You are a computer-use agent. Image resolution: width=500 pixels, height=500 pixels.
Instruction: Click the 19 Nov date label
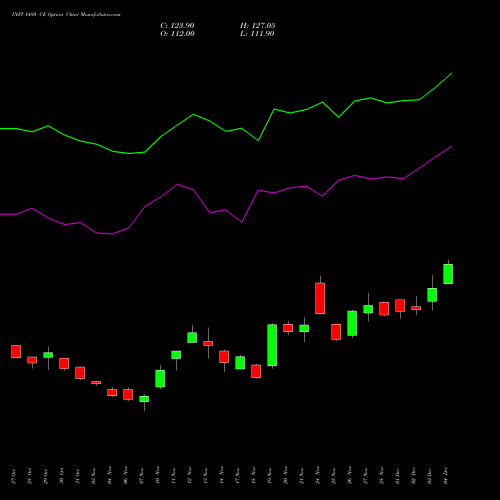point(270,476)
